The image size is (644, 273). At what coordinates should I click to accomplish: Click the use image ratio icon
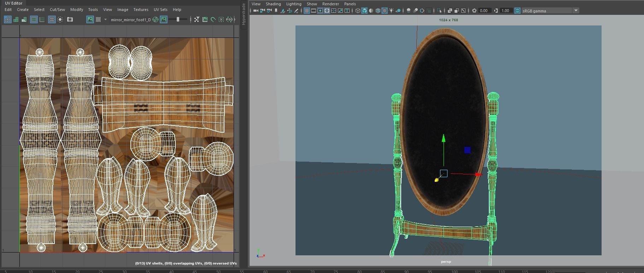tap(205, 19)
